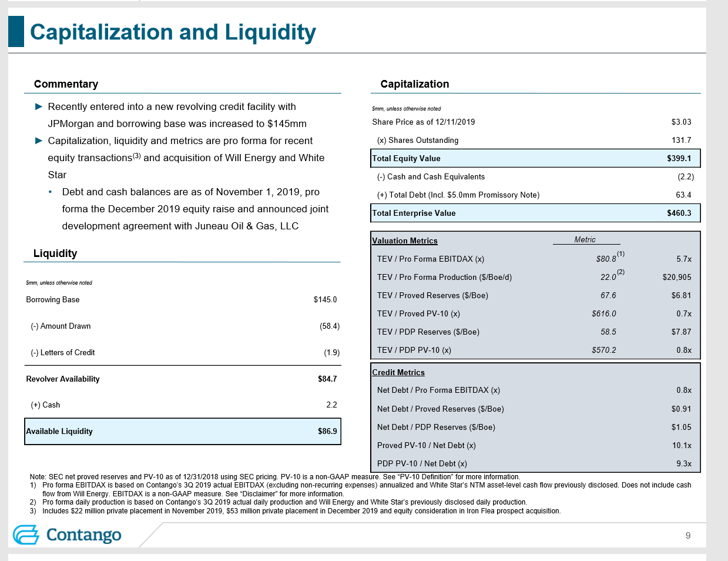Select the "$6.81" value

coord(682,295)
